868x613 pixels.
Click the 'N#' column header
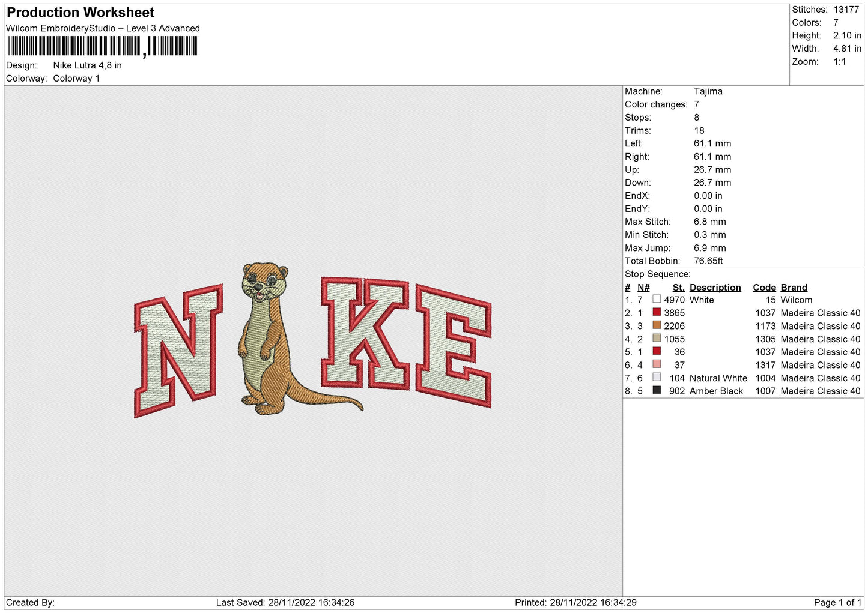pos(643,288)
